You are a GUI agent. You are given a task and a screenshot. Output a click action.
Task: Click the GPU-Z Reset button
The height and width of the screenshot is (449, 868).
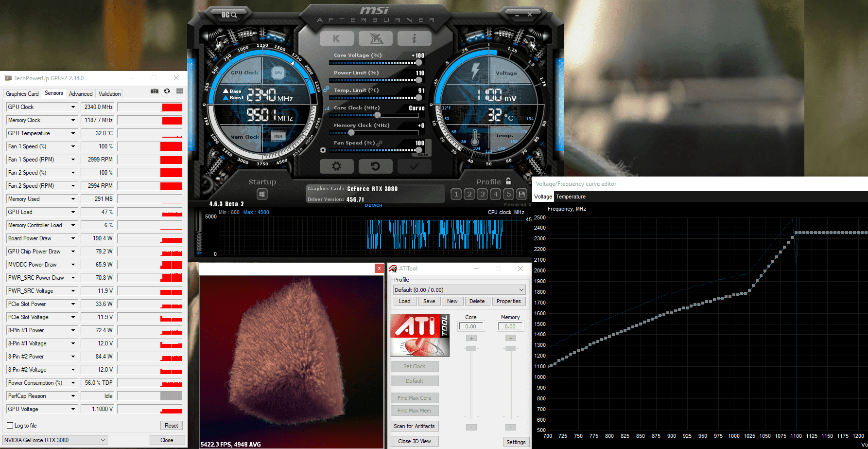coord(171,425)
